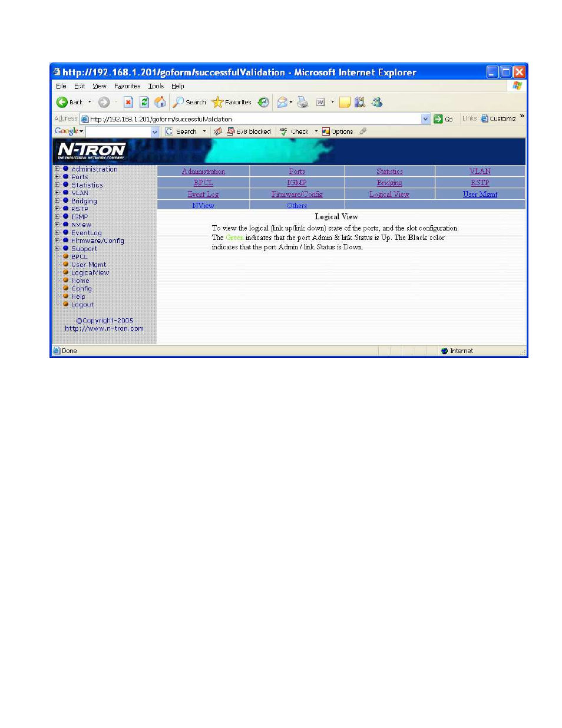Select Help in the sidebar tree
The image size is (562, 728).
[78, 297]
